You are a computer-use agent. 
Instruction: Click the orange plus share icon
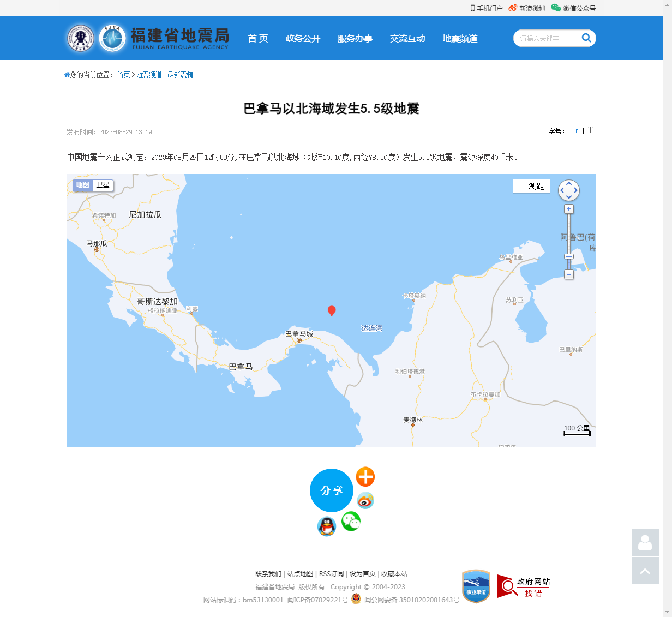click(x=365, y=477)
